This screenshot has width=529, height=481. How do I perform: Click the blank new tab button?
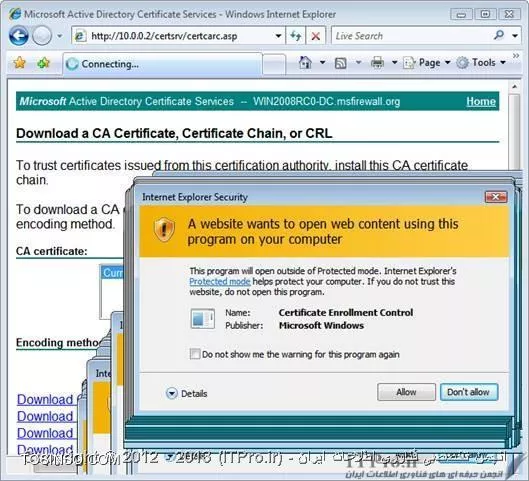274,64
